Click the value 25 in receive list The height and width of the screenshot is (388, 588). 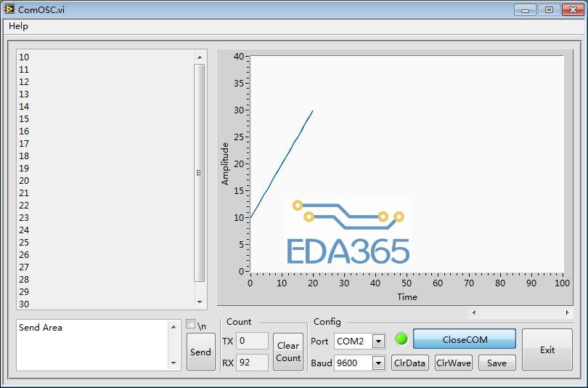(24, 243)
